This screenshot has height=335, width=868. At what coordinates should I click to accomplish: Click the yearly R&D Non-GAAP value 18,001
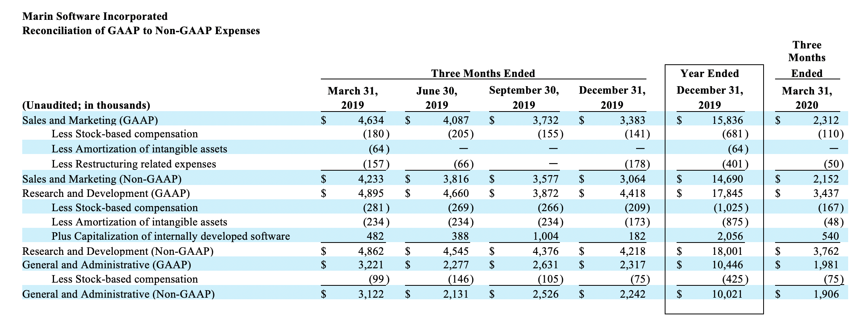(x=727, y=251)
